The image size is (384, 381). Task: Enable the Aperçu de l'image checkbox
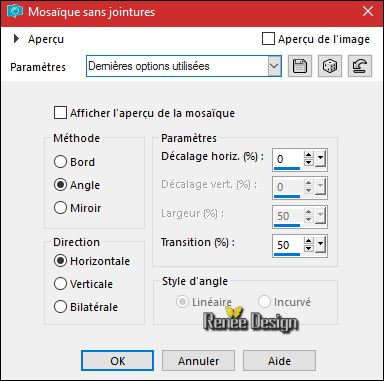pos(268,39)
